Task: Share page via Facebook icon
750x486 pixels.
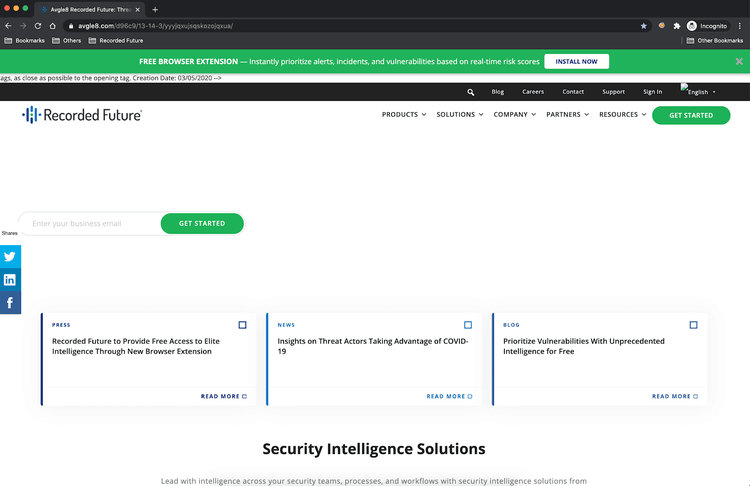Action: coord(10,303)
